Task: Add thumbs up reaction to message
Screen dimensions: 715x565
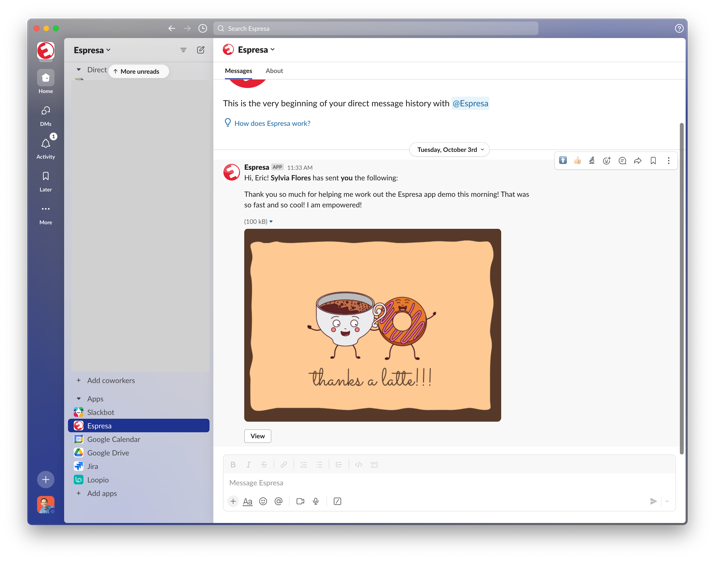Action: coord(577,161)
